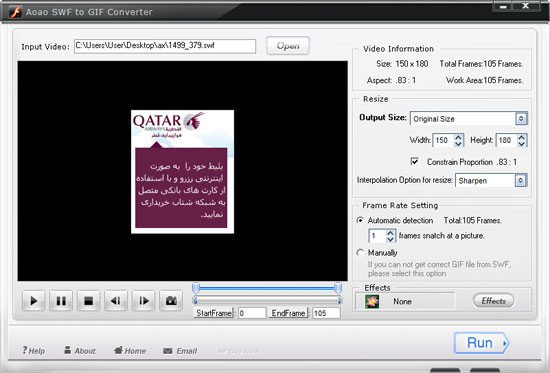550x373 pixels.
Task: Click the Flash logo in title bar
Action: click(x=15, y=12)
